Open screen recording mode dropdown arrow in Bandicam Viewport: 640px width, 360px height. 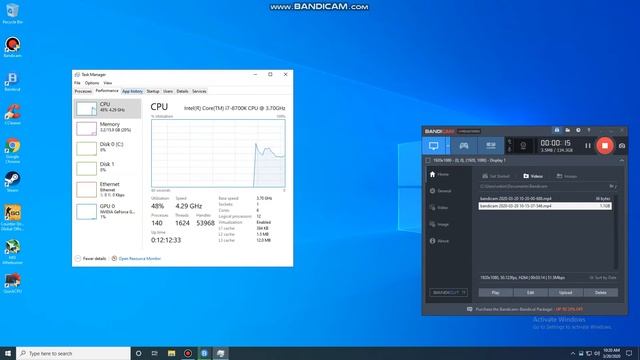coord(448,146)
